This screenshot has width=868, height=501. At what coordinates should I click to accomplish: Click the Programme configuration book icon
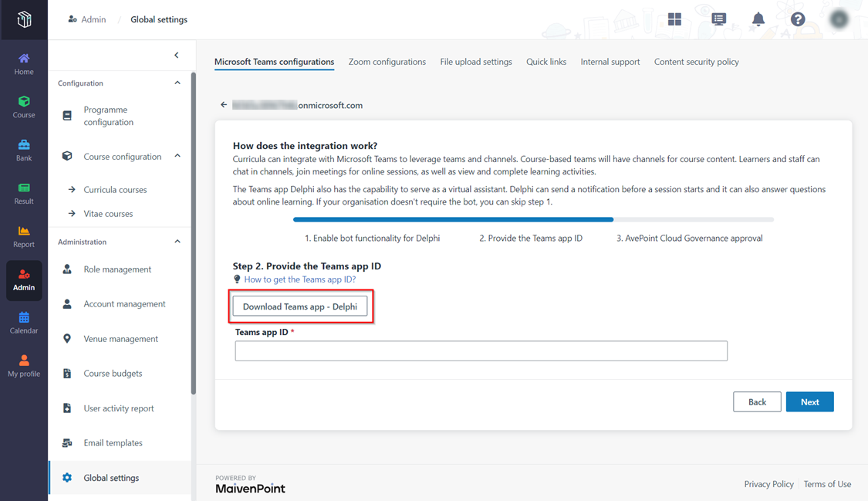click(67, 116)
